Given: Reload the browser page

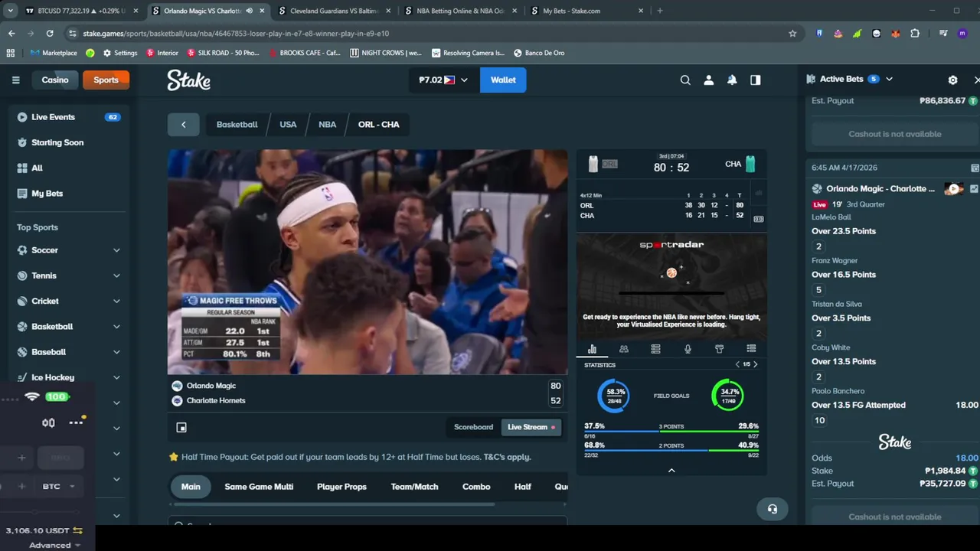Looking at the screenshot, I should [50, 34].
